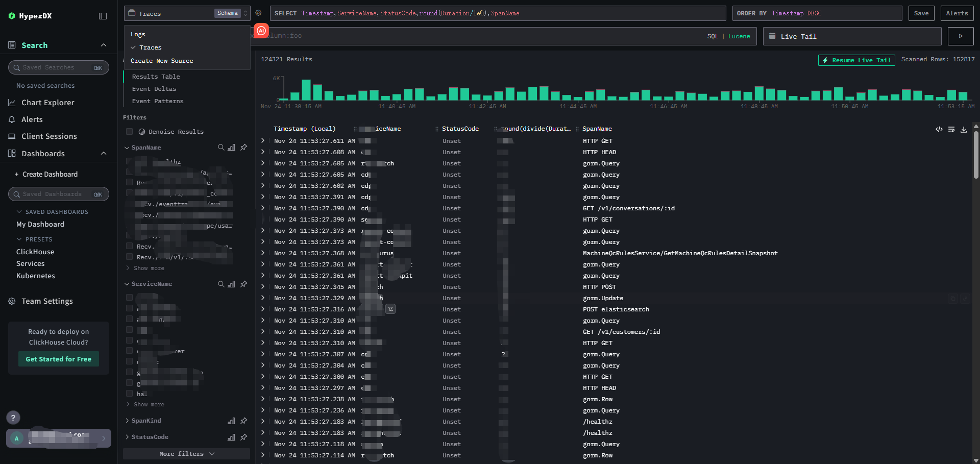Collapse the sidebar using the panel icon
The height and width of the screenshot is (464, 980).
[103, 16]
